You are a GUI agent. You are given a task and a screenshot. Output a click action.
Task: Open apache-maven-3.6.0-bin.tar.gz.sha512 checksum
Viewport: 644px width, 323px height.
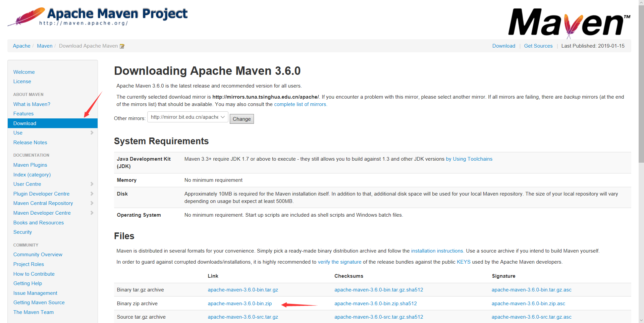click(379, 290)
